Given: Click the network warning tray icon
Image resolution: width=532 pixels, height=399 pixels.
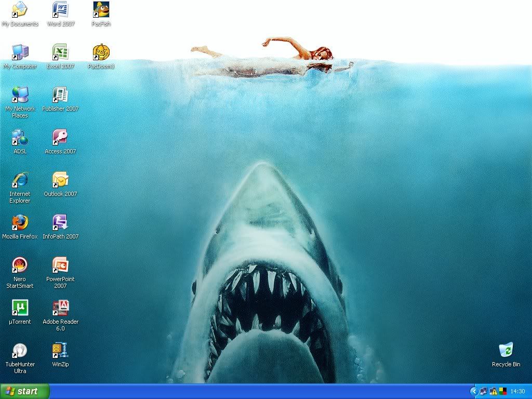Looking at the screenshot, I should coord(493,391).
